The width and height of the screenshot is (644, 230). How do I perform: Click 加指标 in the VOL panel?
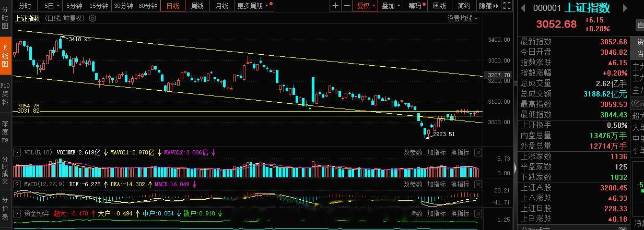(436, 153)
